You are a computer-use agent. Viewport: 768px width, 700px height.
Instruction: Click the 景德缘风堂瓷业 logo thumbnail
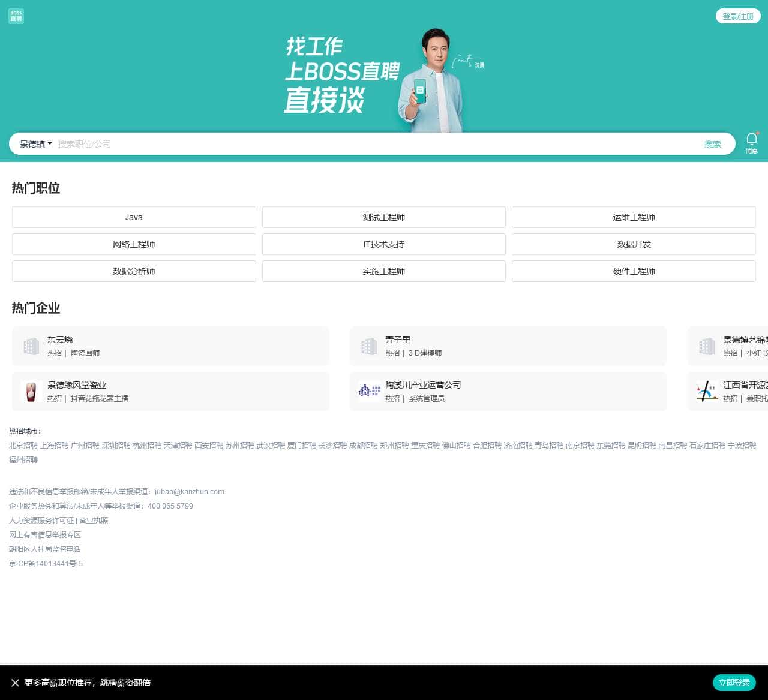31,392
